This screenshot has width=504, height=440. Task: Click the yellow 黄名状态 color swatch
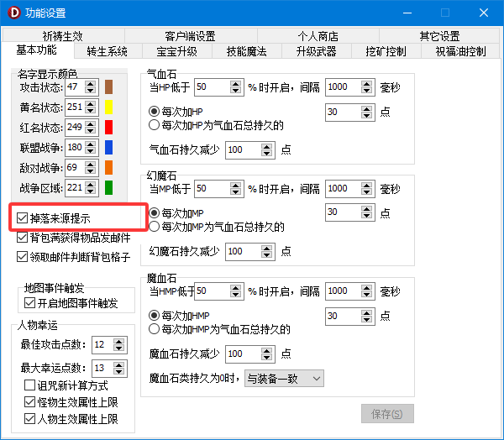point(109,107)
